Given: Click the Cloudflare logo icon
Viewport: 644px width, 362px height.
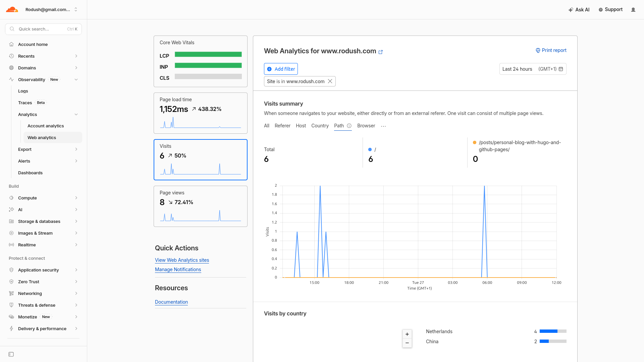Looking at the screenshot, I should (x=12, y=9).
